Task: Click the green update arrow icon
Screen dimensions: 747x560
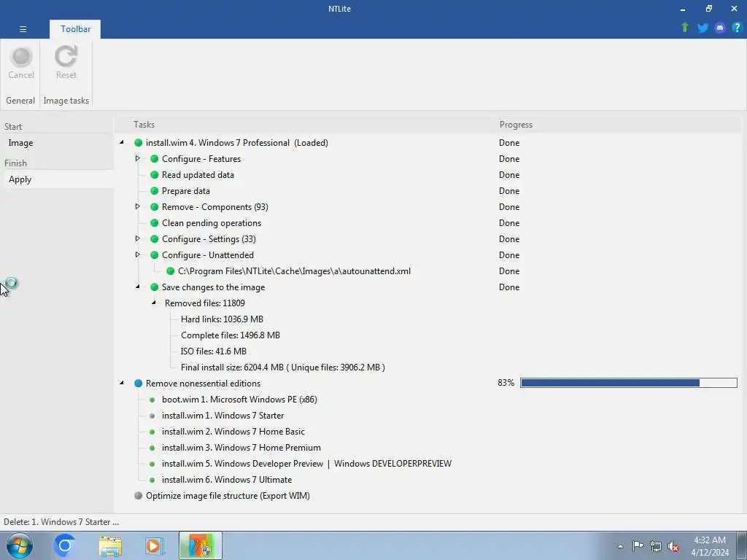Action: point(685,28)
